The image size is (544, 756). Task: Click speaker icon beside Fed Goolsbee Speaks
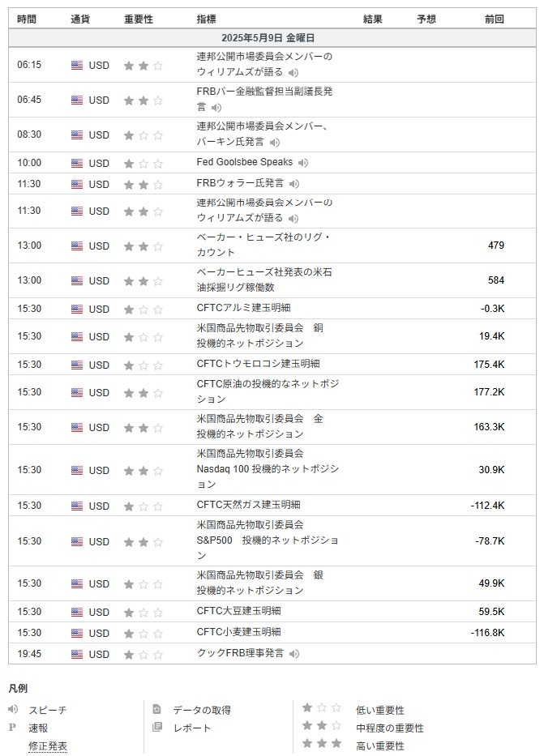(302, 163)
